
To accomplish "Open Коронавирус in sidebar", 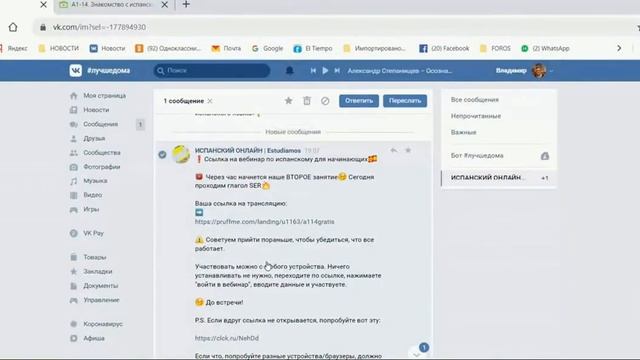I will tap(103, 324).
